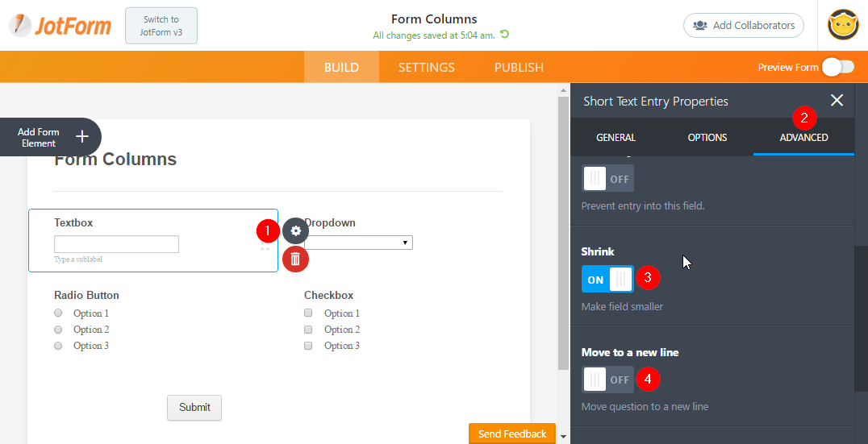Click the JotForm logo

(x=61, y=26)
